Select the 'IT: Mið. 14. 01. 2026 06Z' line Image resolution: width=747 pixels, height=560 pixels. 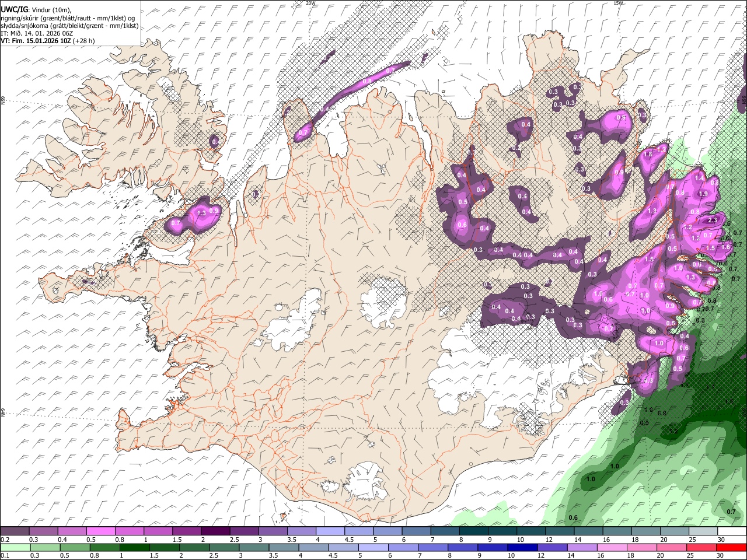(37, 33)
